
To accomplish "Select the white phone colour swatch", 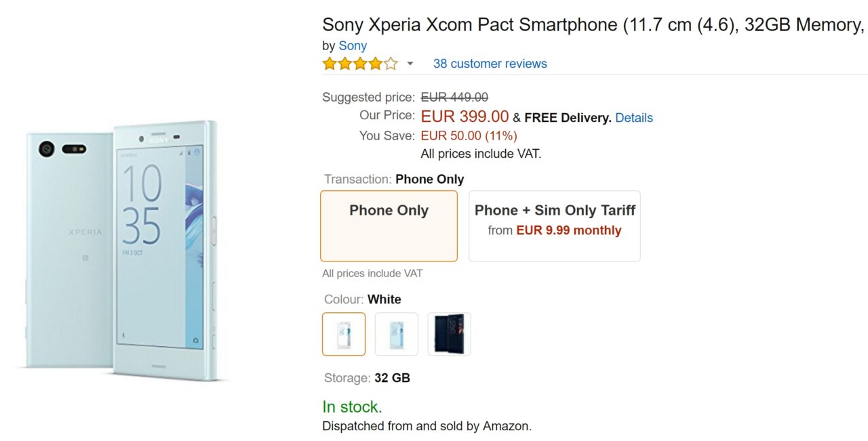I will pos(344,334).
